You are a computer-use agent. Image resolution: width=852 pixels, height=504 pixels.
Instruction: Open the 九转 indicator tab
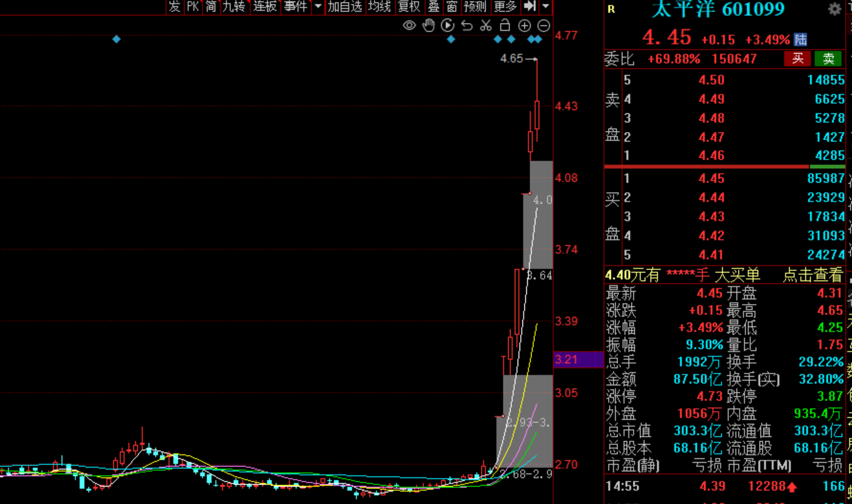[233, 6]
